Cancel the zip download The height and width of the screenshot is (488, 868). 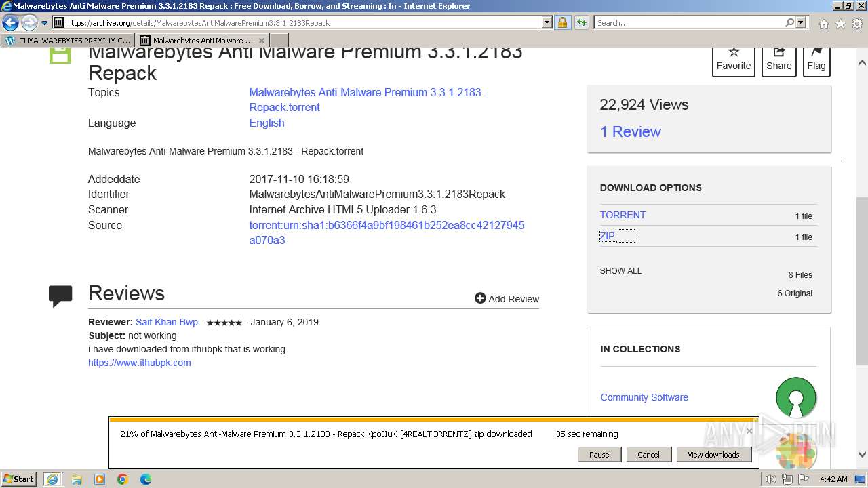[x=649, y=455]
